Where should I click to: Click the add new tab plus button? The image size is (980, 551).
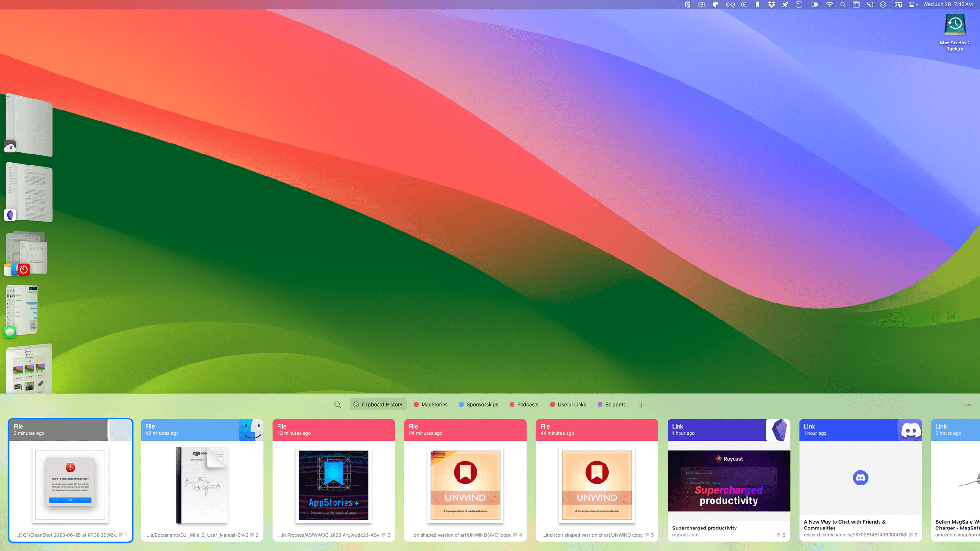pyautogui.click(x=641, y=404)
